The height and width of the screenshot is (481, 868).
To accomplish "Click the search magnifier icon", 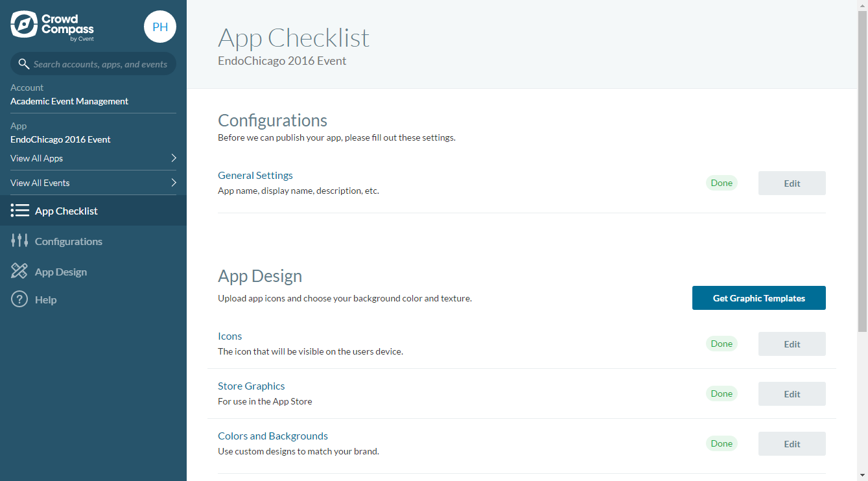I will pos(24,64).
